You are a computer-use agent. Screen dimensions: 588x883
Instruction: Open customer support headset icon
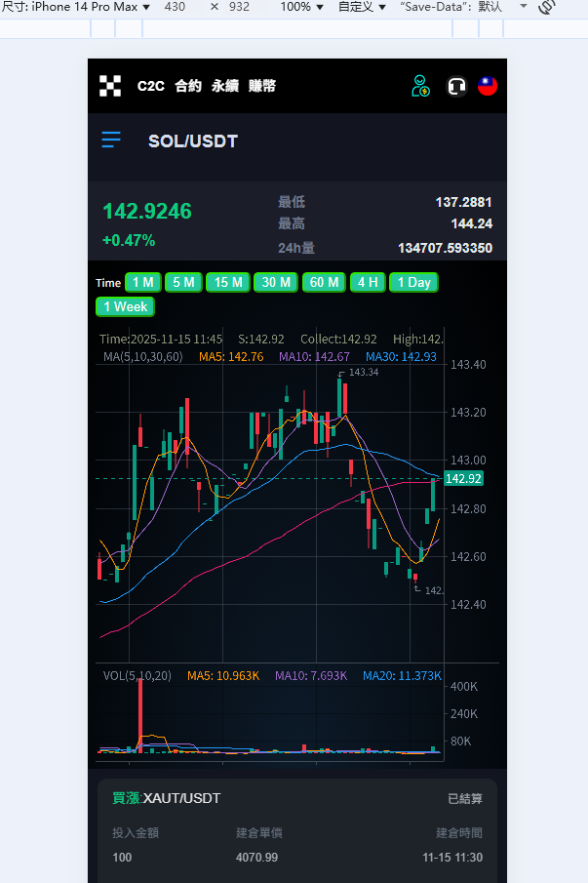click(455, 86)
